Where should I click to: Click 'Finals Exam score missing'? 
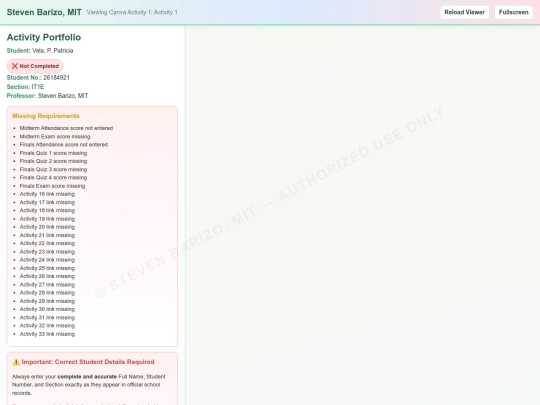click(52, 186)
